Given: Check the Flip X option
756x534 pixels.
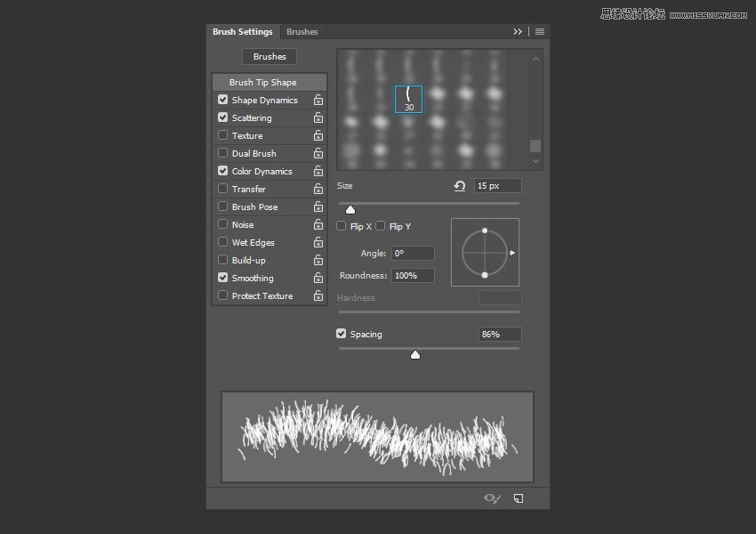Looking at the screenshot, I should [341, 226].
